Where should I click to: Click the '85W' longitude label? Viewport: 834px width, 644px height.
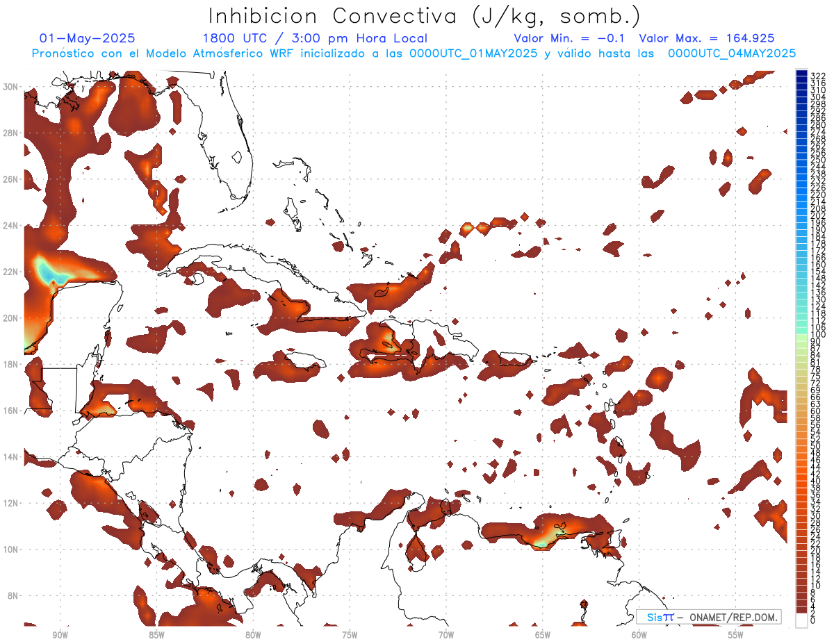pos(156,635)
